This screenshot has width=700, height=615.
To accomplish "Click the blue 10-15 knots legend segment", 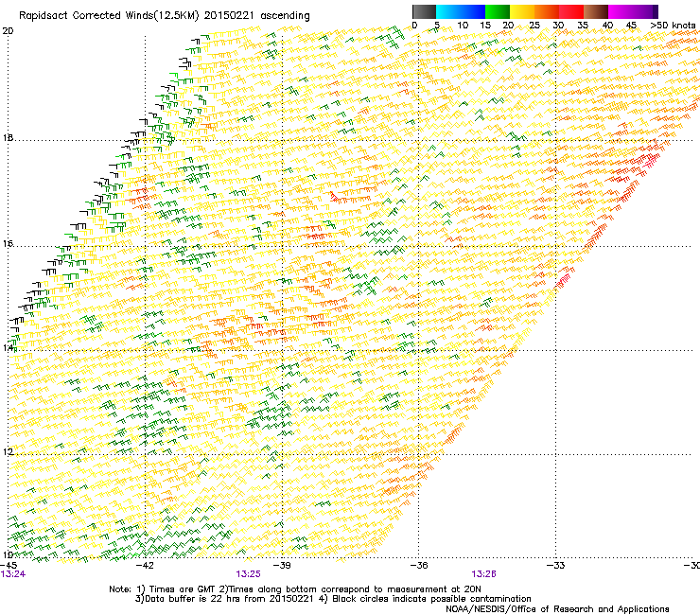I will (473, 11).
